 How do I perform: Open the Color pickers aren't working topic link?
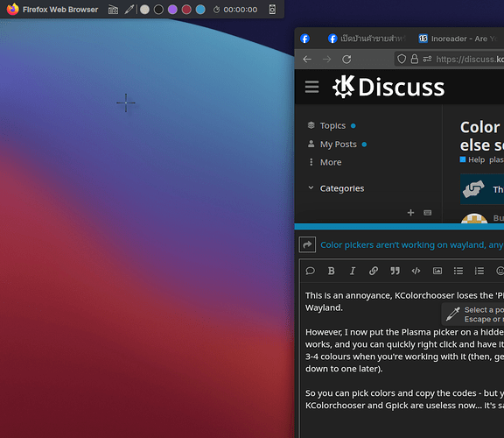[x=412, y=245]
